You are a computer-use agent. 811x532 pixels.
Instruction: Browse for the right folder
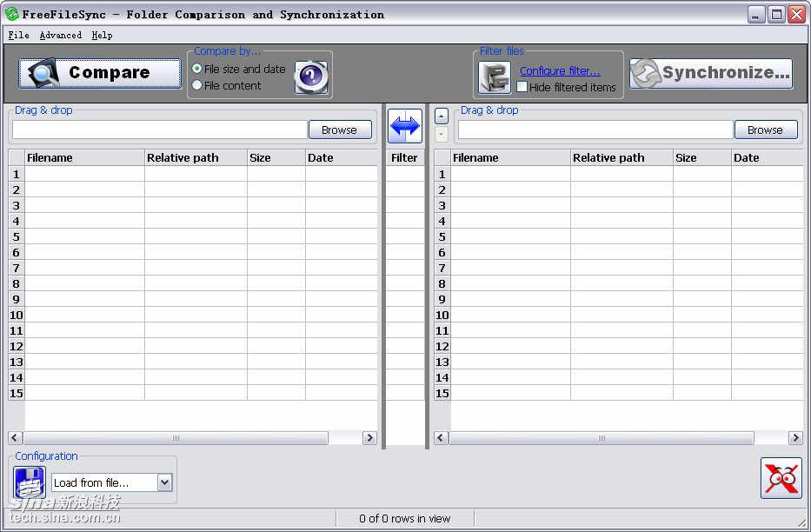click(766, 130)
